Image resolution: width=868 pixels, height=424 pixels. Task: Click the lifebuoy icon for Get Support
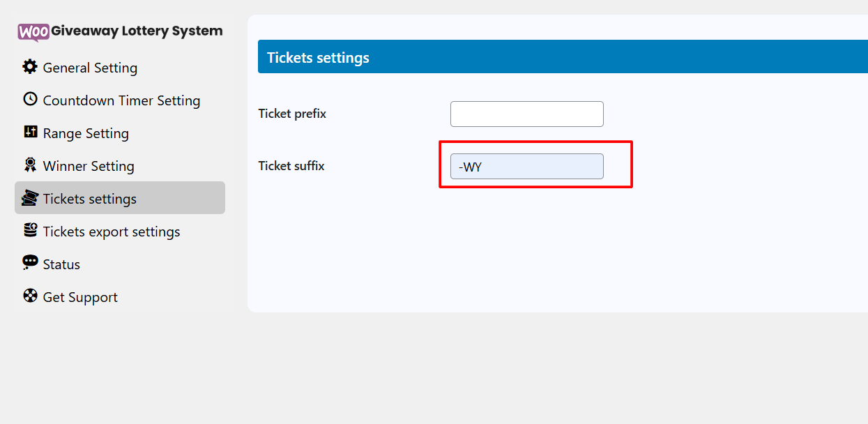click(30, 296)
